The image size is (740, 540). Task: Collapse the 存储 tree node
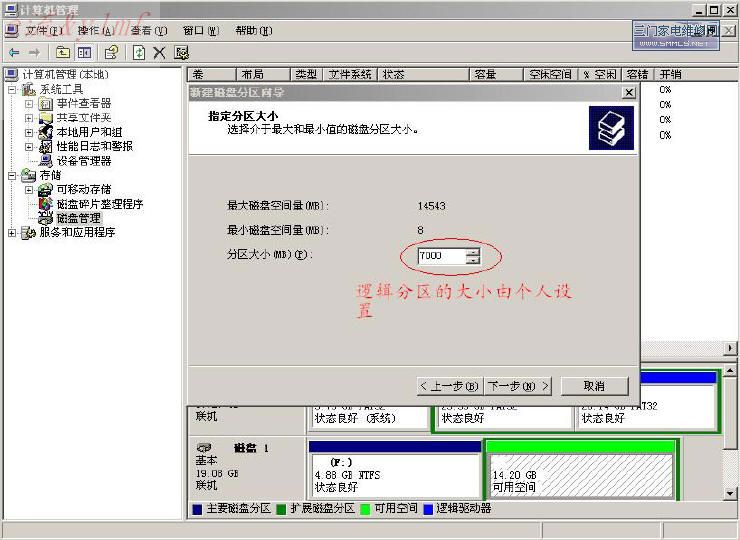(x=12, y=175)
